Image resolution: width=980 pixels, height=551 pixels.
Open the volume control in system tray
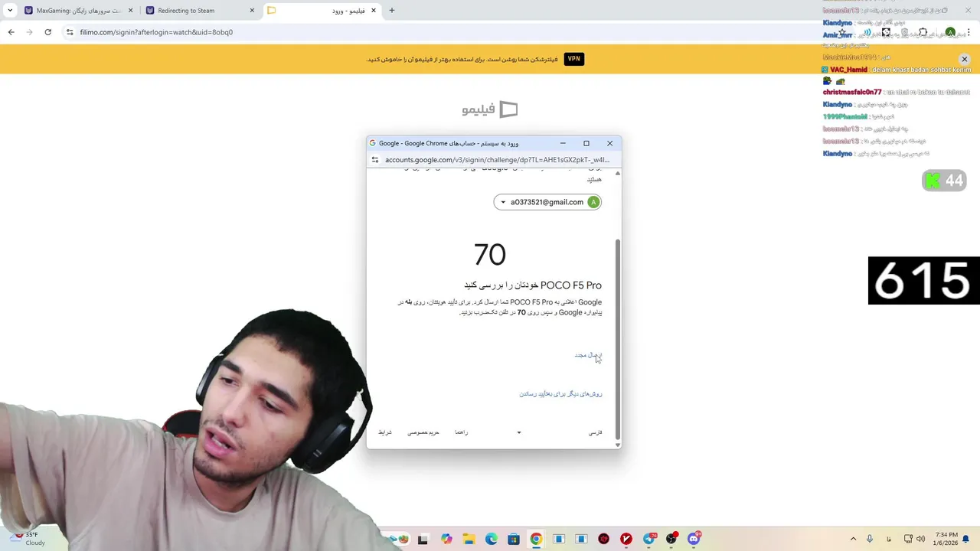[920, 539]
